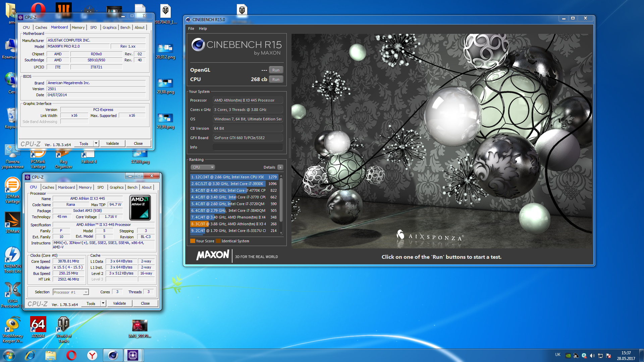This screenshot has width=644, height=362.
Task: Select the 29,99.png desktop file
Action: pyautogui.click(x=165, y=121)
